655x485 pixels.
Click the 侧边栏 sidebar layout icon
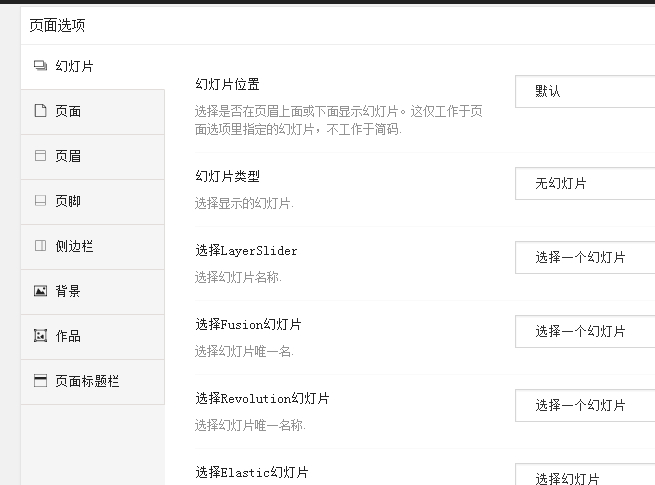pos(41,246)
